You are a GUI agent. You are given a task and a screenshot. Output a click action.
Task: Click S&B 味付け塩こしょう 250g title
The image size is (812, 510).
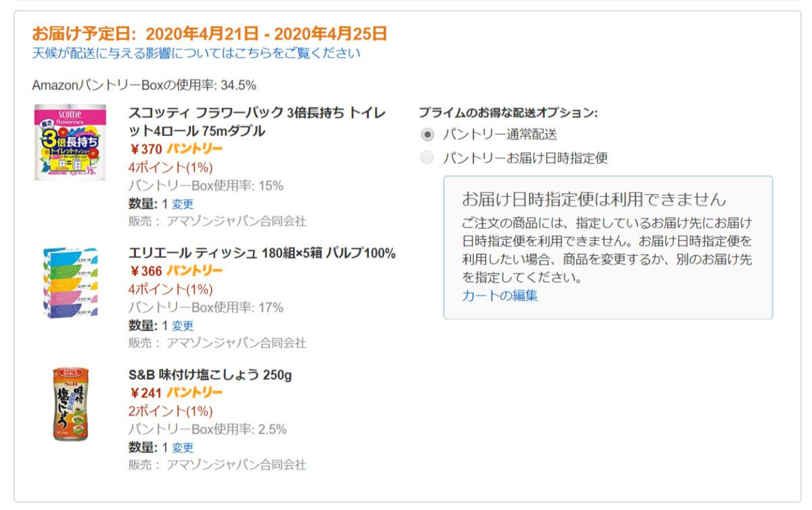point(210,375)
